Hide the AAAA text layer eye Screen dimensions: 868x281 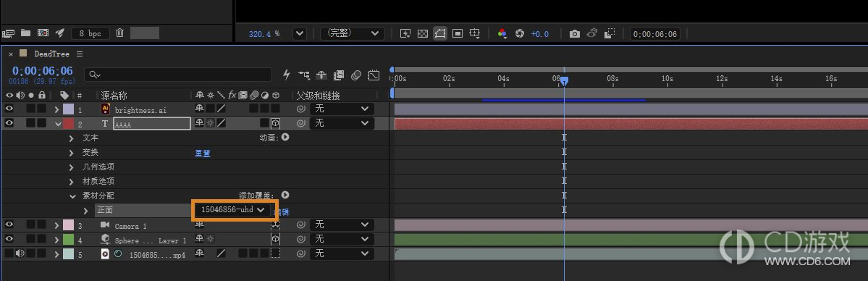coord(9,123)
